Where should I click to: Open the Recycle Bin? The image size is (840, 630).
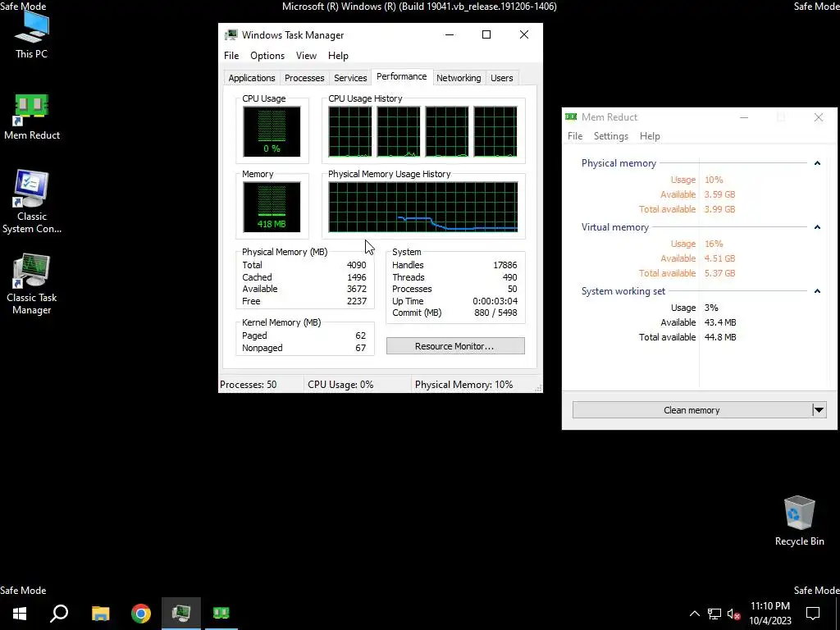pos(799,521)
